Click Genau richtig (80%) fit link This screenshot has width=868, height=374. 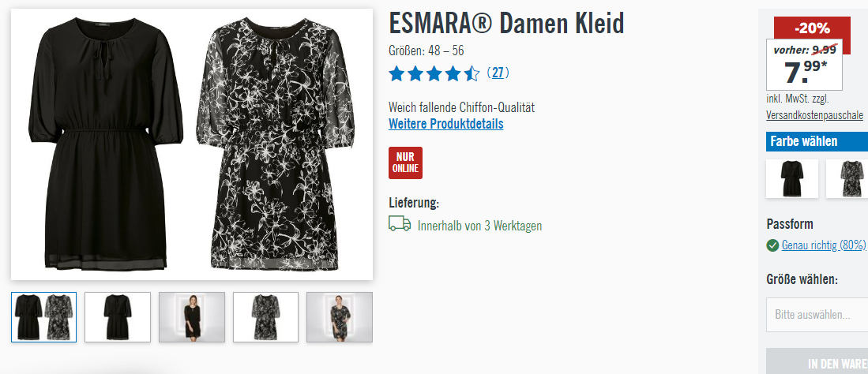pyautogui.click(x=823, y=245)
